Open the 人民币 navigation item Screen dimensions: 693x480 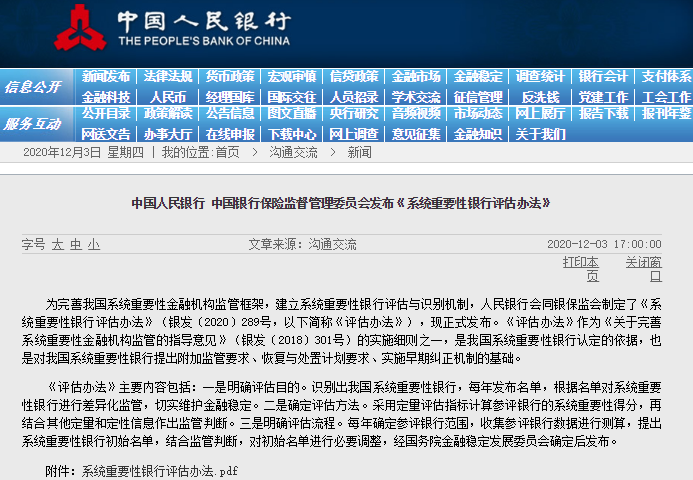[168, 97]
